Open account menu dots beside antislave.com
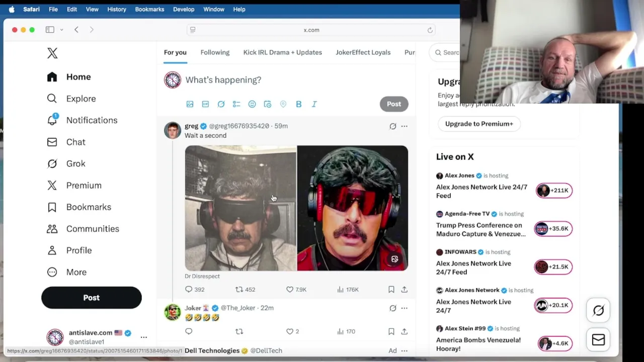This screenshot has height=362, width=644. (x=144, y=337)
